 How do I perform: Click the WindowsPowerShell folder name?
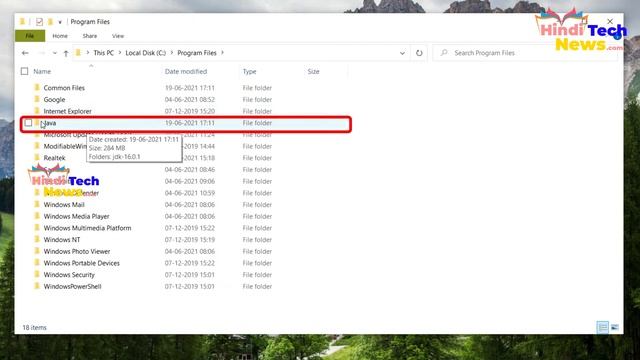pos(72,287)
